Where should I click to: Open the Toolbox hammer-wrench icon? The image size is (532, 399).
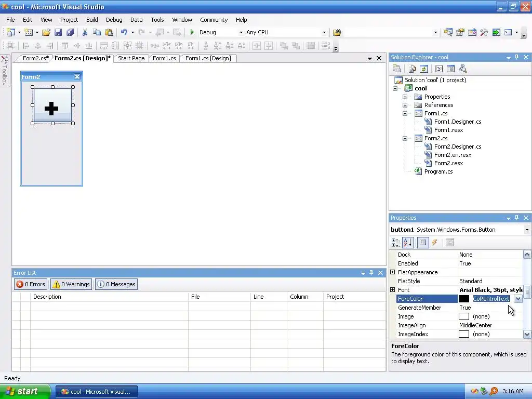point(484,32)
